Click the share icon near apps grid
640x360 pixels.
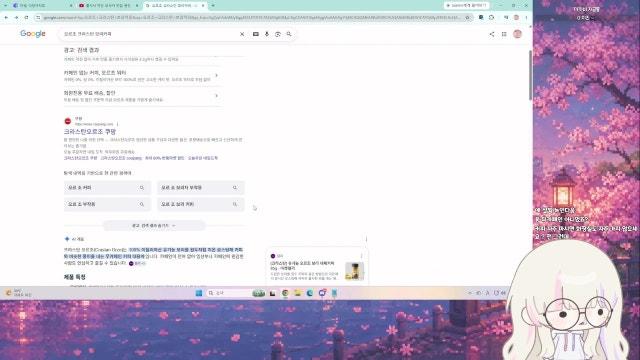[x=492, y=34]
